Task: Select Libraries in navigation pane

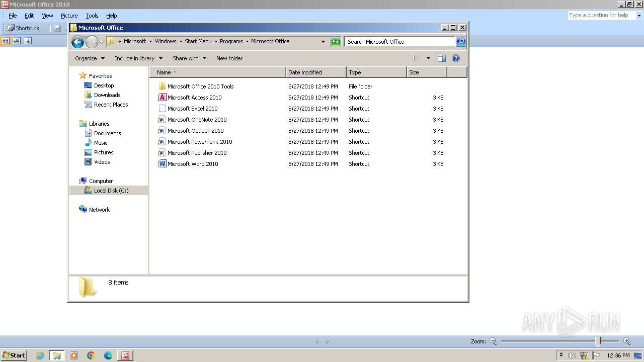Action: 99,124
